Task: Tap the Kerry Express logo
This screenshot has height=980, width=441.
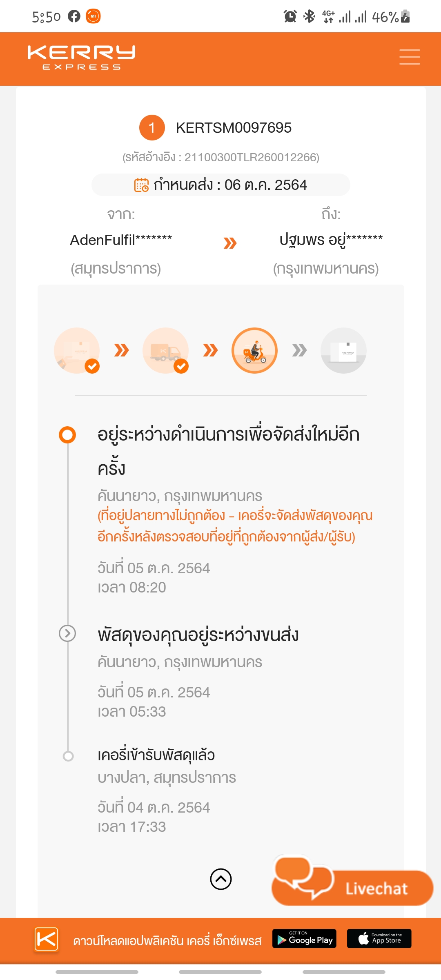Action: (x=81, y=58)
